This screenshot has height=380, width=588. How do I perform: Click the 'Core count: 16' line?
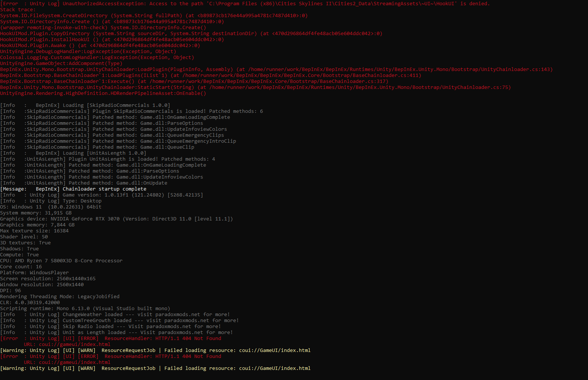pos(21,267)
